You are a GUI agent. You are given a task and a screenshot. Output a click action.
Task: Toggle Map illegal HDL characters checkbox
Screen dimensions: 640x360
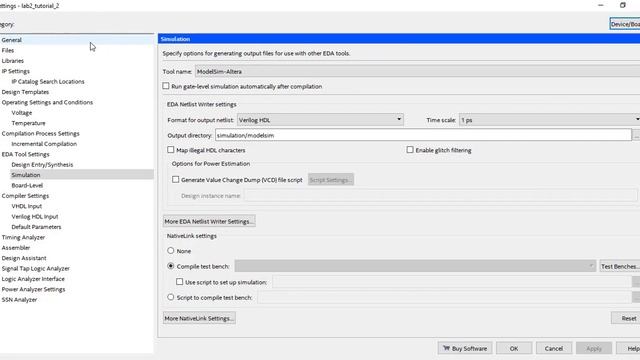coord(171,150)
